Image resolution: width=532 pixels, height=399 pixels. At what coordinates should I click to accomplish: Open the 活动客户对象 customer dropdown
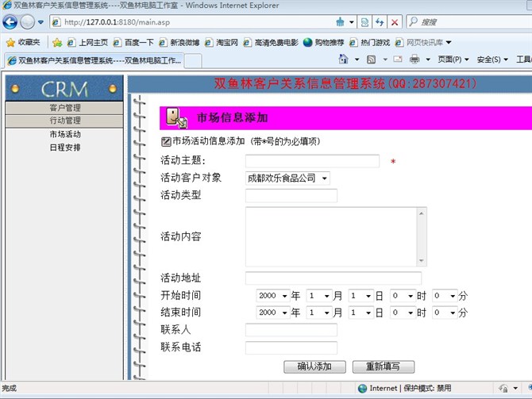pos(287,178)
